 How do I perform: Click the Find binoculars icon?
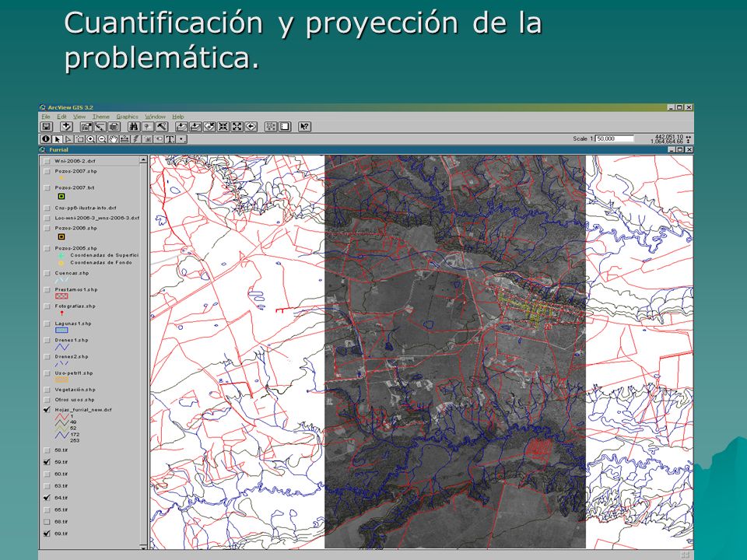(134, 127)
